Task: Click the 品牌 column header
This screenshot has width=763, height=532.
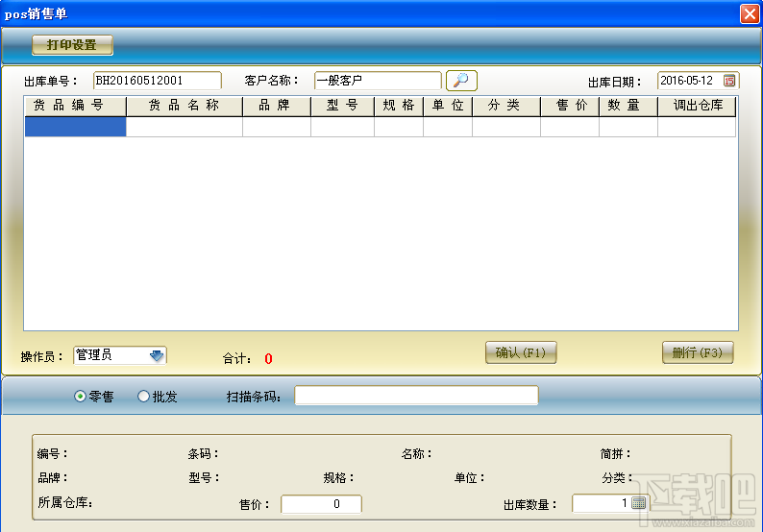Action: pyautogui.click(x=277, y=106)
